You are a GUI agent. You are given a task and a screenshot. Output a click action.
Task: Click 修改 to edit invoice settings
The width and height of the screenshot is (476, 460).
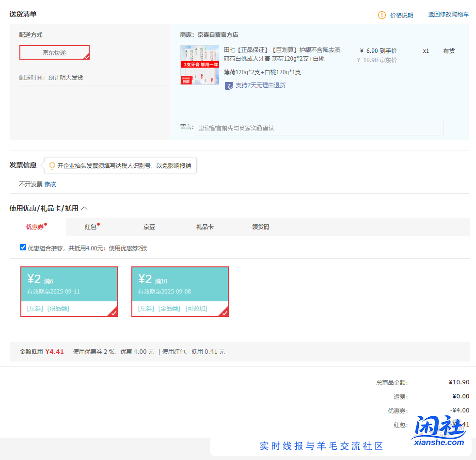(x=50, y=184)
